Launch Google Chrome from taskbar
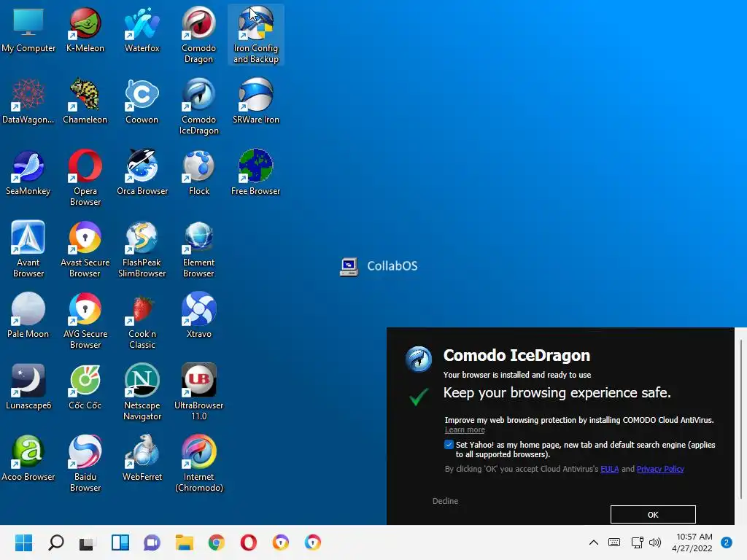Image resolution: width=747 pixels, height=560 pixels. click(216, 542)
